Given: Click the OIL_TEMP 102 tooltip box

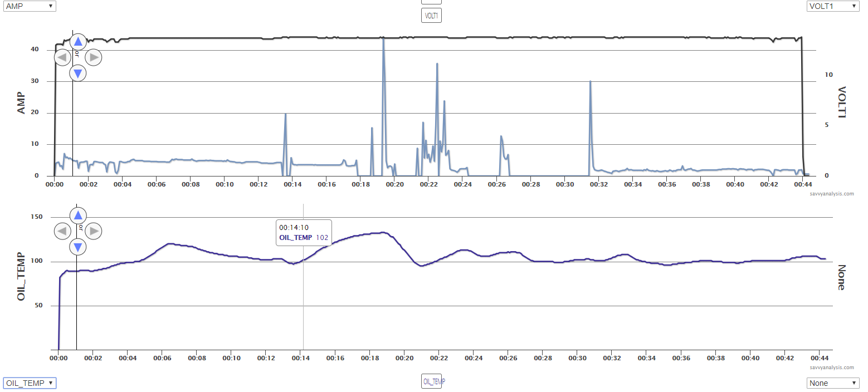Looking at the screenshot, I should (x=304, y=232).
